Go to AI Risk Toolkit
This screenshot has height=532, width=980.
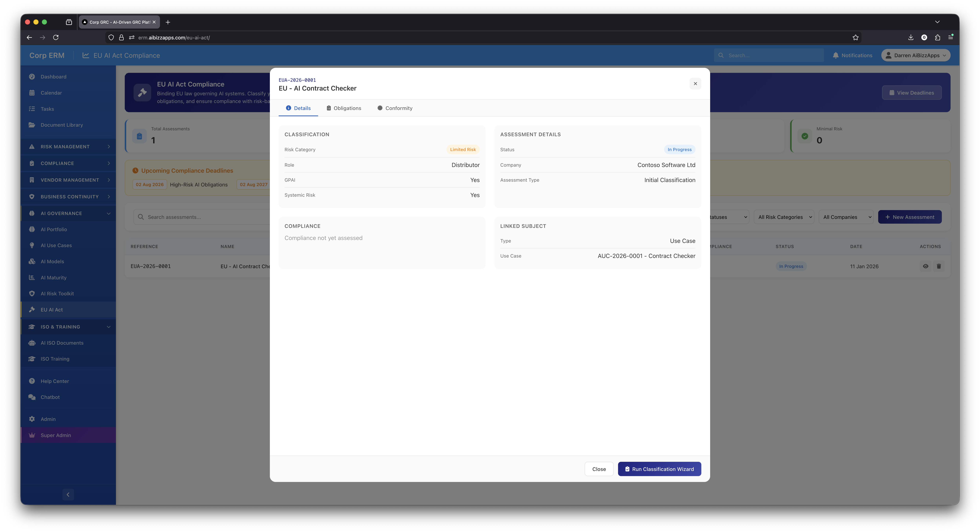[x=57, y=293]
